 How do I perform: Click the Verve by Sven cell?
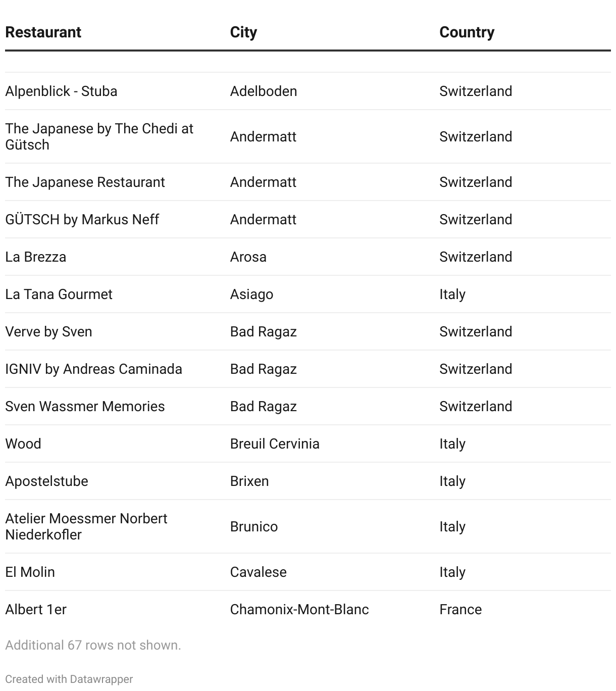coord(48,332)
